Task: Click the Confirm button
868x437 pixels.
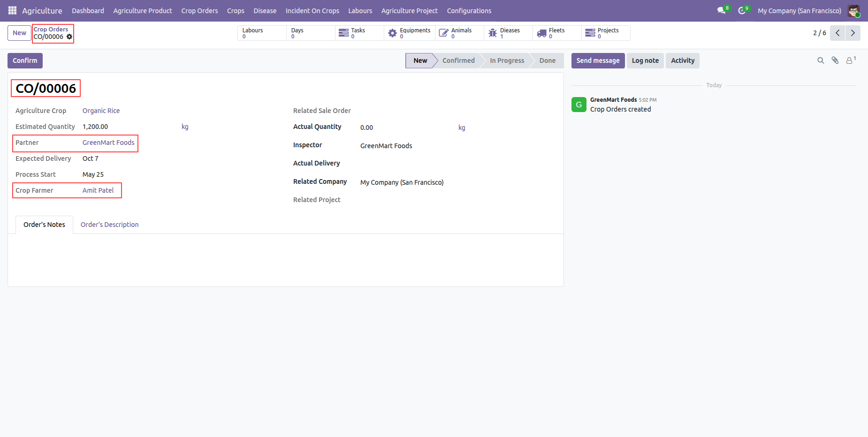Action: pos(25,60)
